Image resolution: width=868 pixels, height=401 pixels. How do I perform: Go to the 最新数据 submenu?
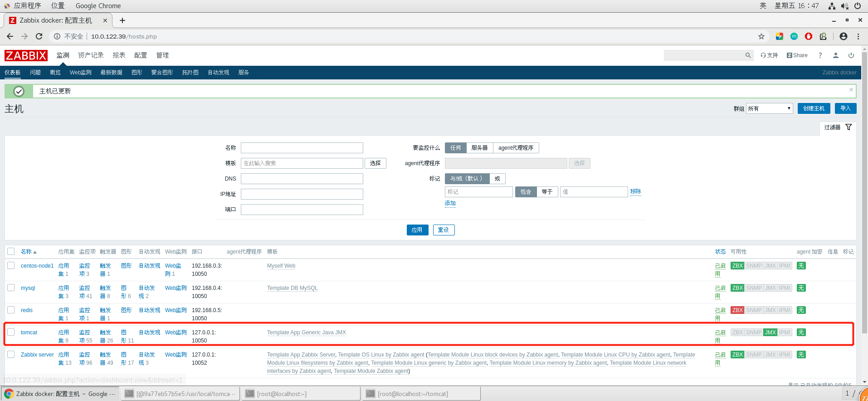click(111, 73)
